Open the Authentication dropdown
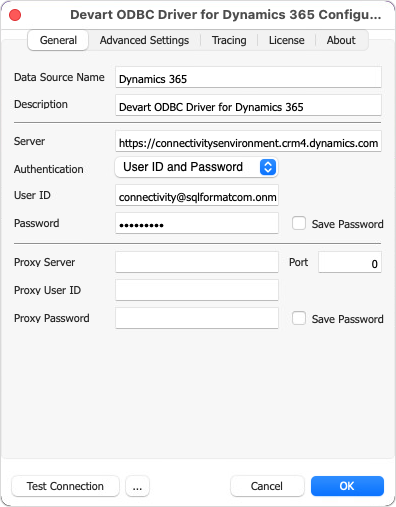396x507 pixels. point(197,167)
